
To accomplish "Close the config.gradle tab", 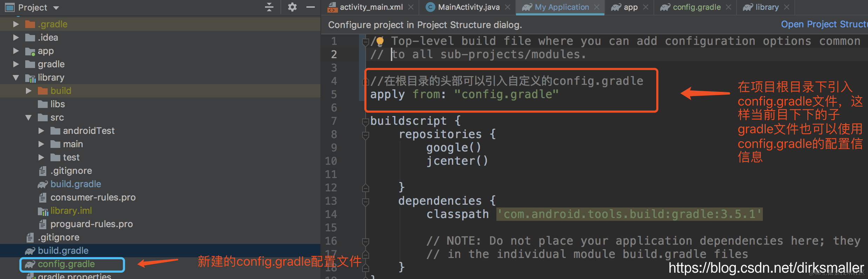I will point(728,7).
